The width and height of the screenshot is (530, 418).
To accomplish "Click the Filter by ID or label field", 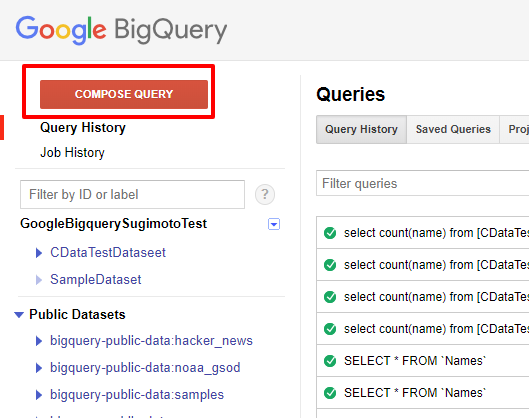I will pyautogui.click(x=132, y=194).
